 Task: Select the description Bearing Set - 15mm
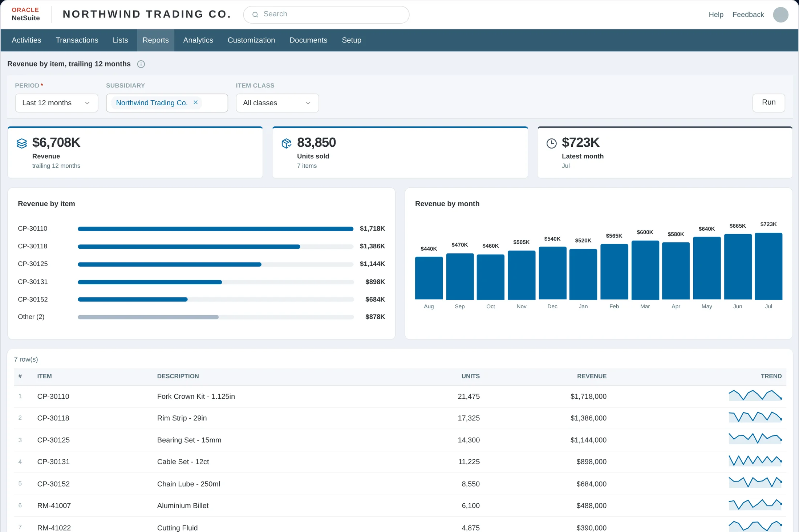tap(189, 440)
